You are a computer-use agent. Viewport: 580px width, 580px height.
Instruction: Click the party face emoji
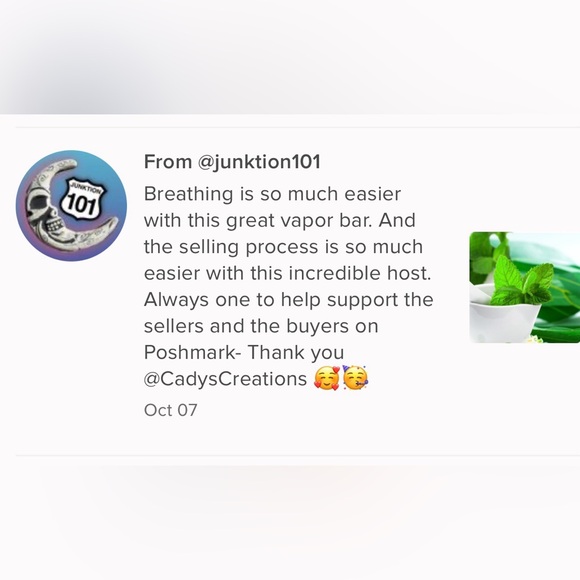click(355, 378)
